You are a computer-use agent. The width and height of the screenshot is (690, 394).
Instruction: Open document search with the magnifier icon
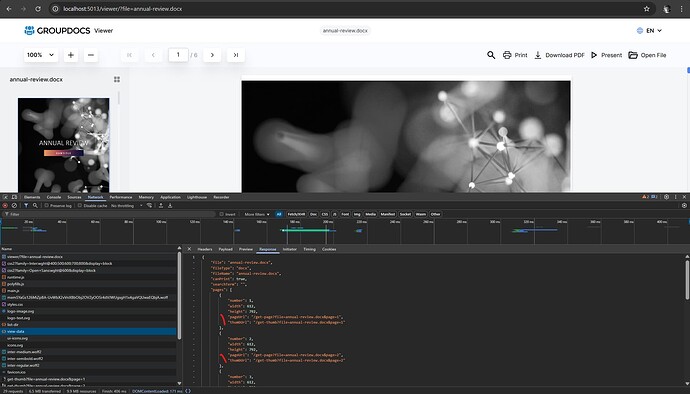pyautogui.click(x=491, y=55)
